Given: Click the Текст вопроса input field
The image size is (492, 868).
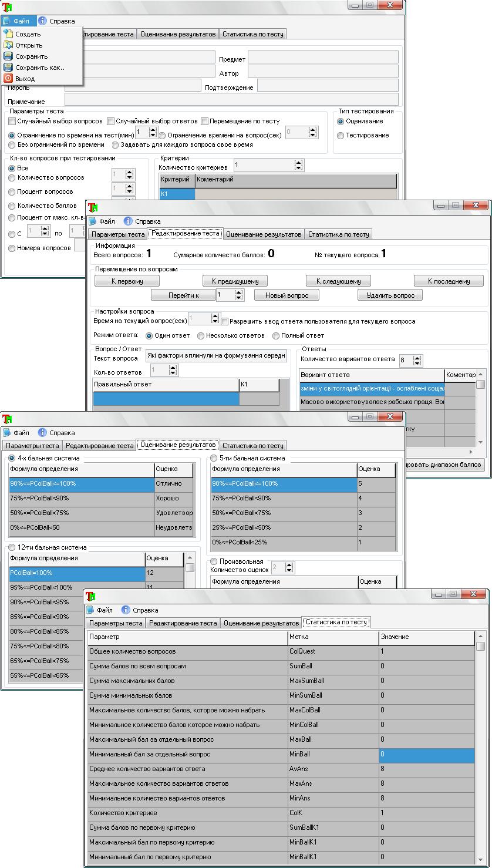Looking at the screenshot, I should point(217,355).
